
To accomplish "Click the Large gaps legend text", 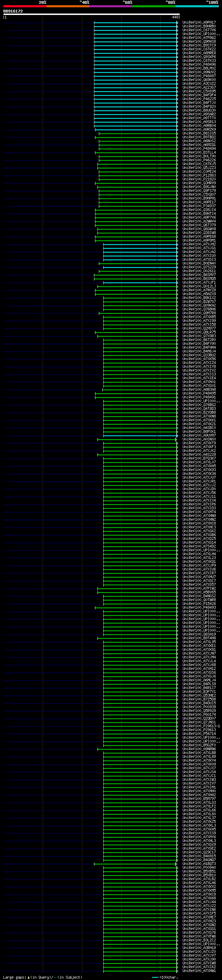I will point(43,977).
